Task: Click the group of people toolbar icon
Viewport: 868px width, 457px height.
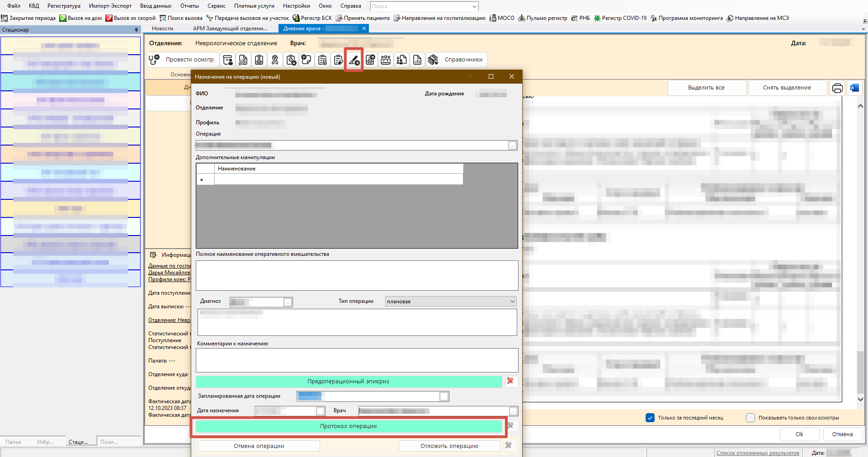Action: (386, 60)
